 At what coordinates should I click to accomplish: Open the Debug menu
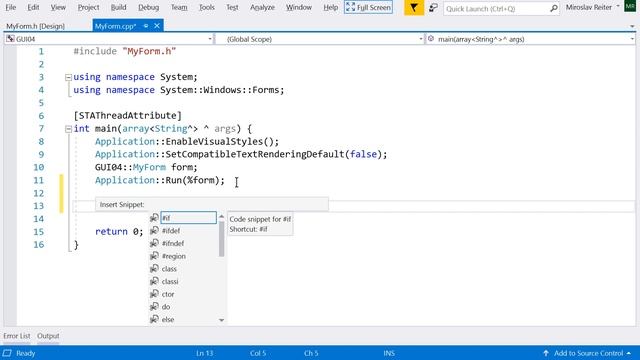click(x=149, y=7)
